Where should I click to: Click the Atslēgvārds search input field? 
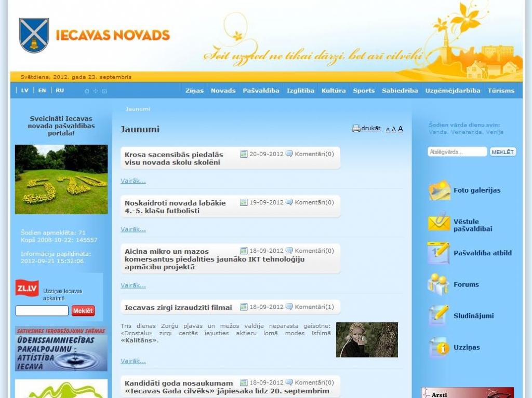click(457, 152)
